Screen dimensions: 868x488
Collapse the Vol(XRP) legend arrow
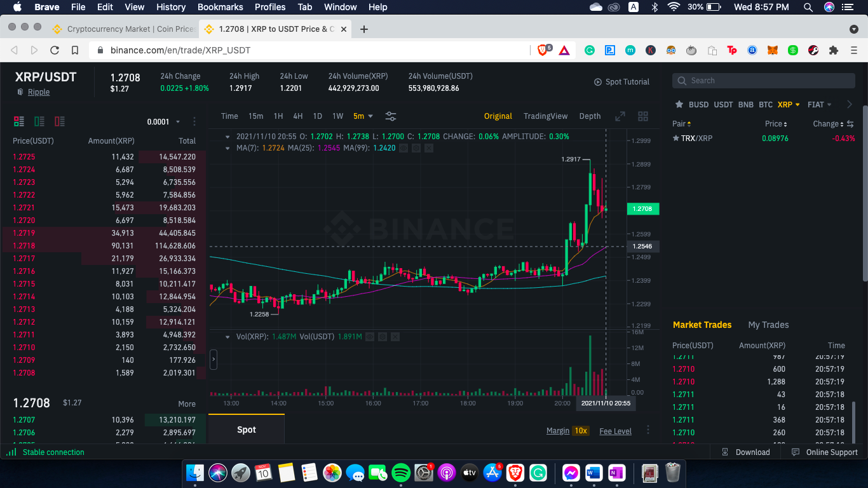pos(228,337)
